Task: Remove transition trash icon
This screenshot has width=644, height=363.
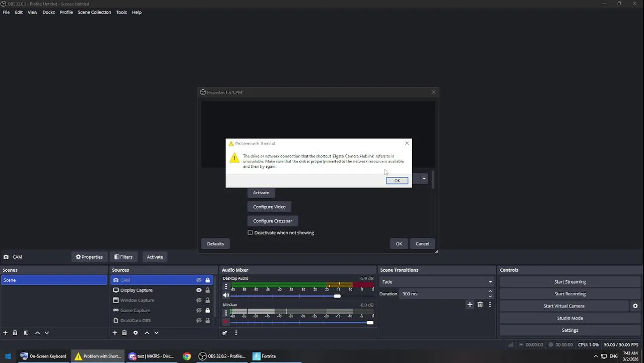Action: click(480, 305)
